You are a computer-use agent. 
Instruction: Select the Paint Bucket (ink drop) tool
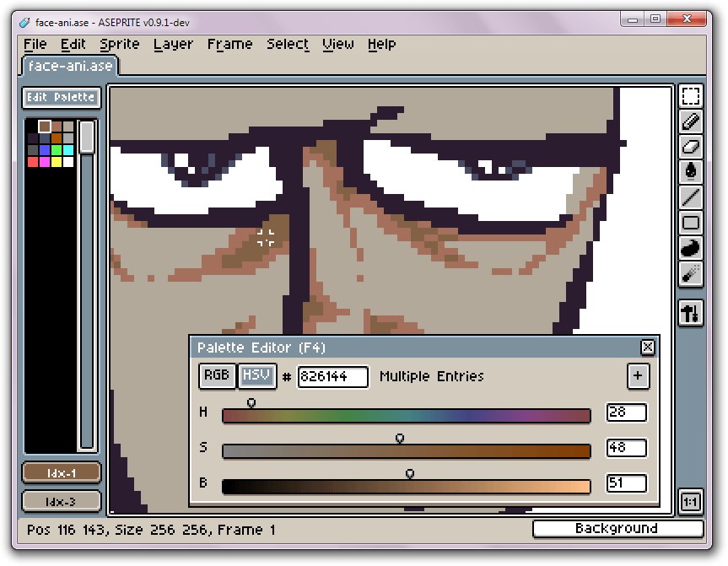point(691,172)
